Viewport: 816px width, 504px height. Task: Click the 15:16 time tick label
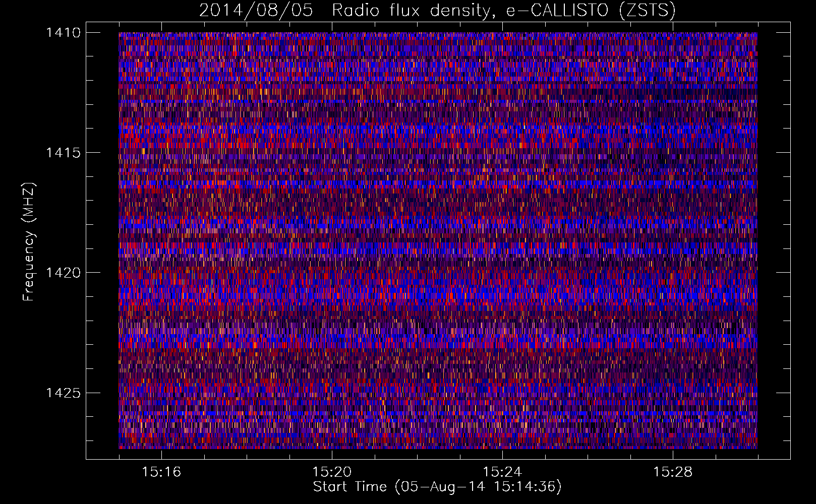pos(161,472)
